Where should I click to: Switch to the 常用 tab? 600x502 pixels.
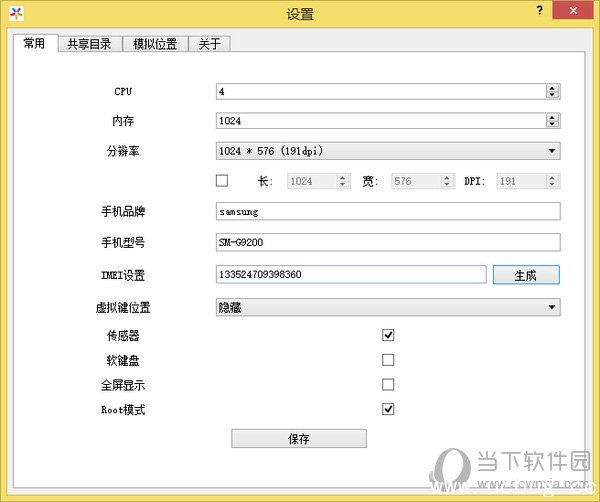35,43
